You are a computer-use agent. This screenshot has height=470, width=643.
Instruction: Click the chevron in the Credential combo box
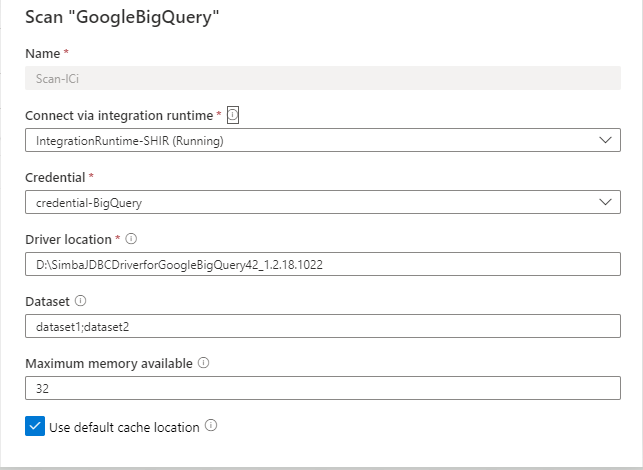click(x=605, y=202)
